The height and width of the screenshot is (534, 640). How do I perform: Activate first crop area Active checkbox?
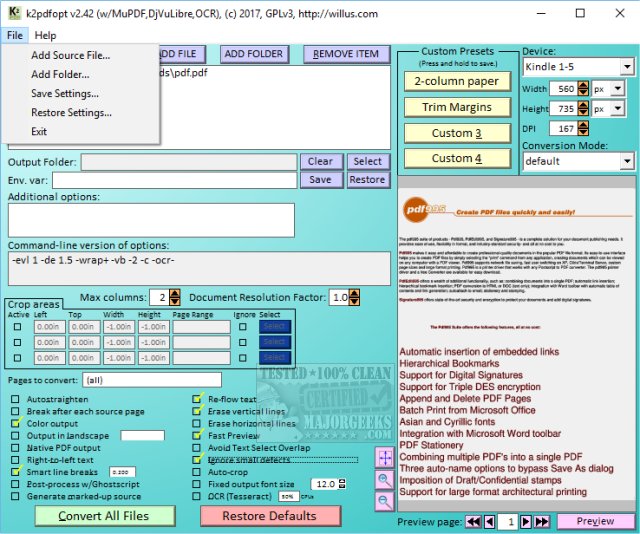17,327
